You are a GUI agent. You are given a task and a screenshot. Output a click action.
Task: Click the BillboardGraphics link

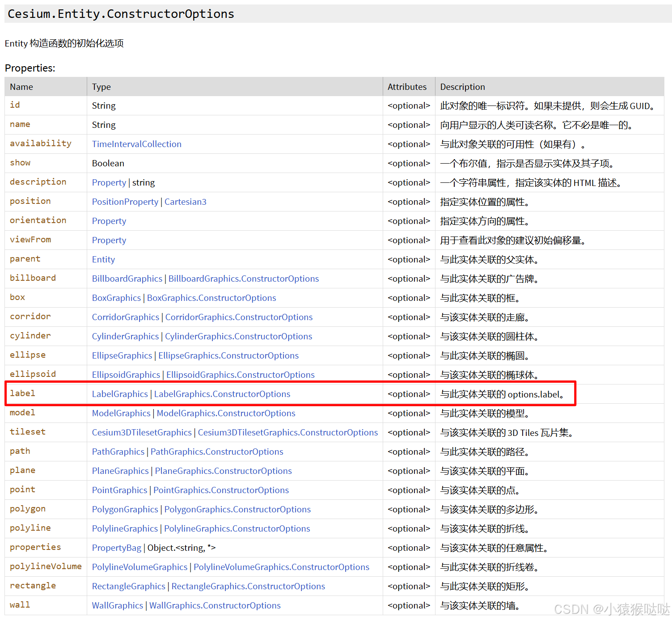pos(127,279)
